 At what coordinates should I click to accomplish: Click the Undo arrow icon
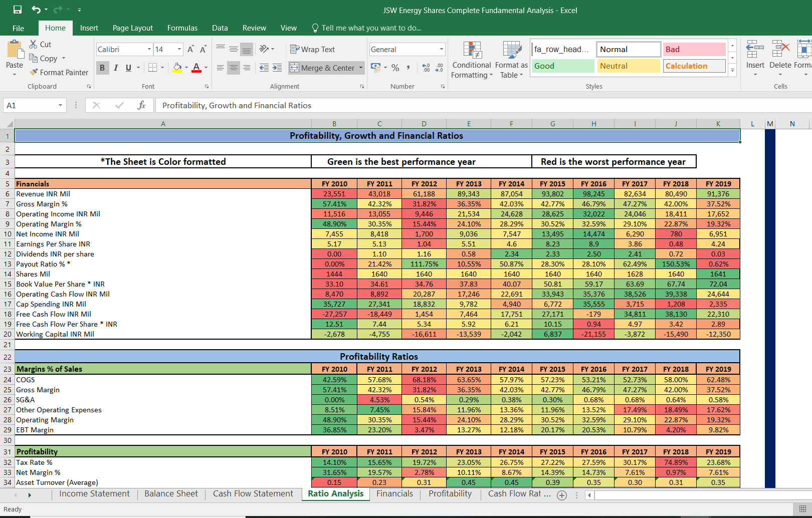point(36,10)
